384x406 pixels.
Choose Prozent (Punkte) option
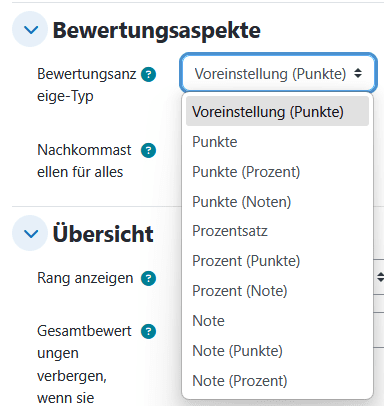click(x=277, y=261)
